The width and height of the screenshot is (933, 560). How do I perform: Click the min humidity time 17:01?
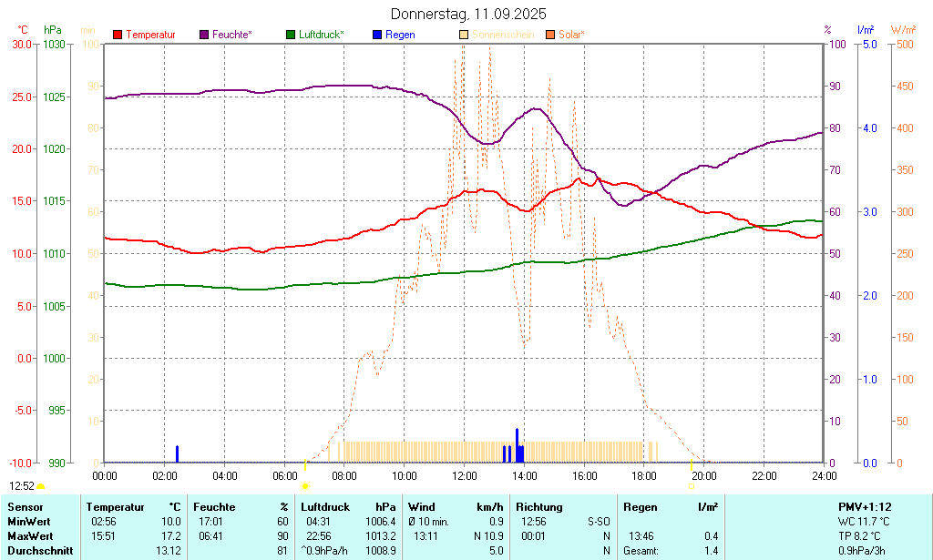coord(210,522)
